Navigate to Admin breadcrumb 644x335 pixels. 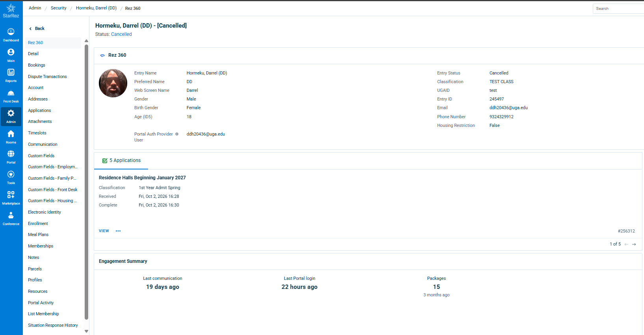(35, 8)
